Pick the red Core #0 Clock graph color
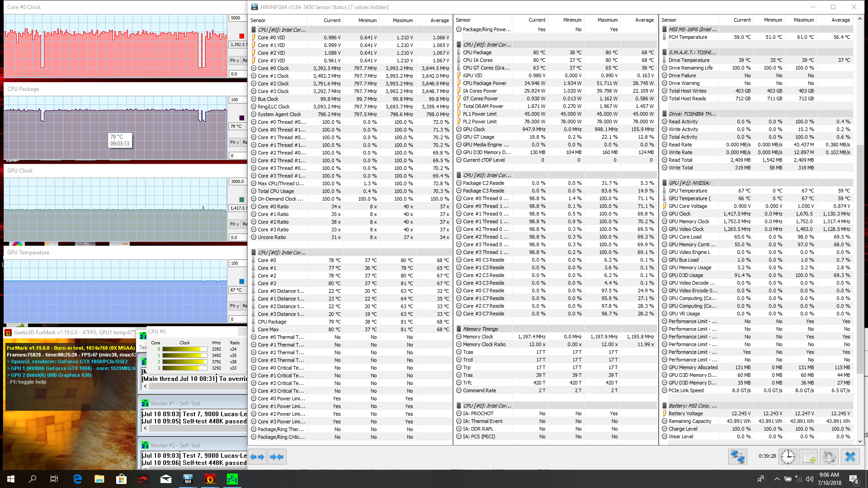This screenshot has height=488, width=868. [x=241, y=36]
